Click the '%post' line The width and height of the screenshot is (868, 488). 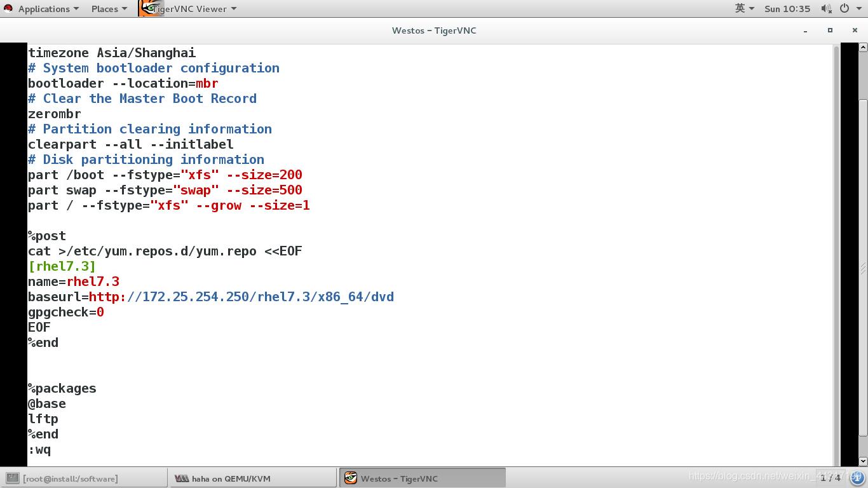47,236
